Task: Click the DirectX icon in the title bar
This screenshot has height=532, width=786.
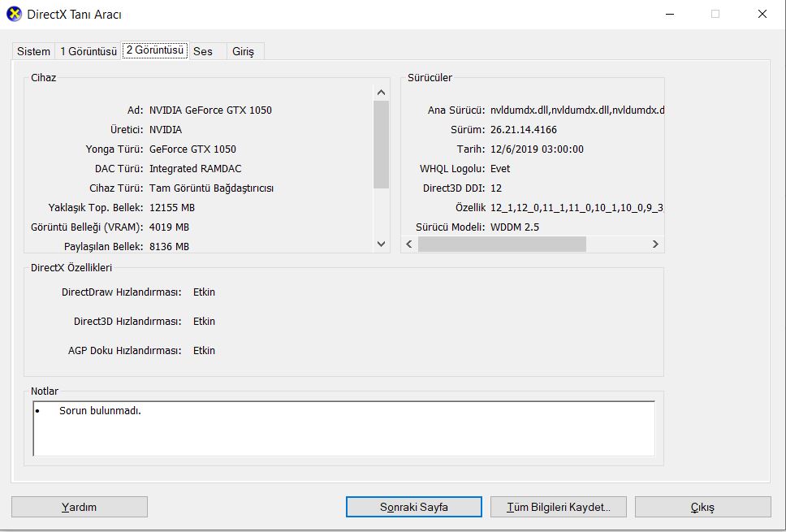Action: click(x=14, y=15)
